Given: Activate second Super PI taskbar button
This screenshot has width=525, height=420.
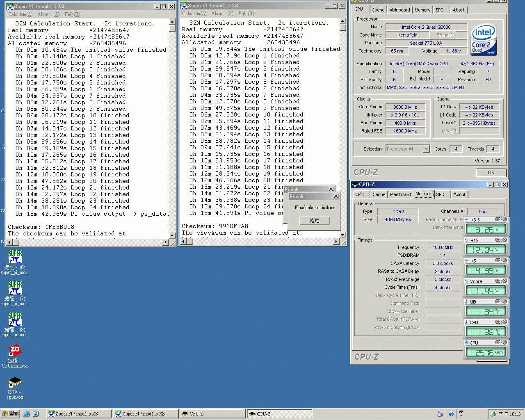Looking at the screenshot, I should tap(145, 414).
